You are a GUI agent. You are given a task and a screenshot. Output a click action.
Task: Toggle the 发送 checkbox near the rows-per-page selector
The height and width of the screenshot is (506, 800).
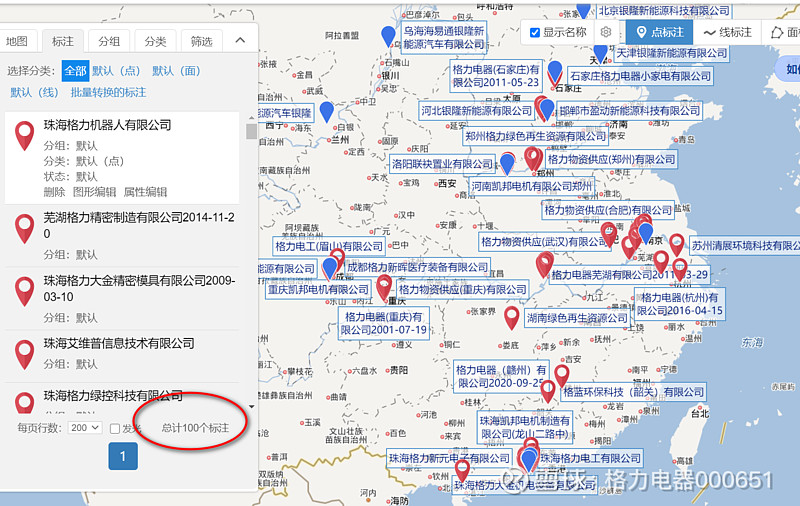[115, 428]
